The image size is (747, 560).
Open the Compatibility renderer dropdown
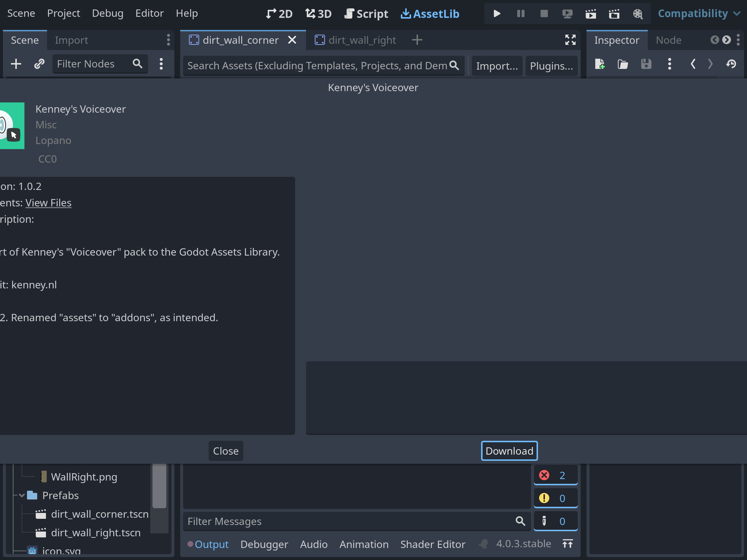click(699, 13)
